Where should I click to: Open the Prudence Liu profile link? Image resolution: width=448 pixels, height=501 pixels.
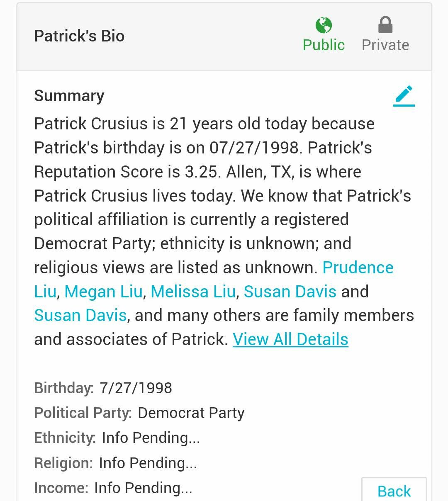(x=358, y=268)
